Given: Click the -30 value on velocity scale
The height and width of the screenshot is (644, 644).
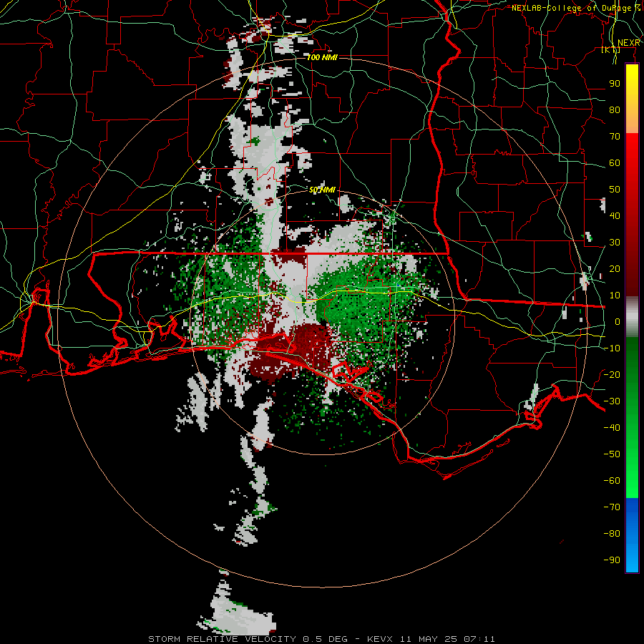Looking at the screenshot, I should click(612, 401).
